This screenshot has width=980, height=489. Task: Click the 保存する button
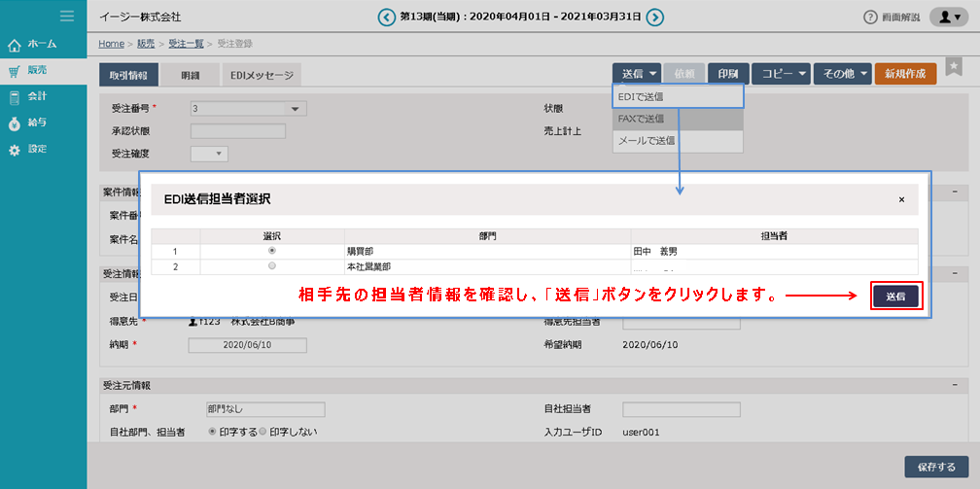(x=936, y=467)
